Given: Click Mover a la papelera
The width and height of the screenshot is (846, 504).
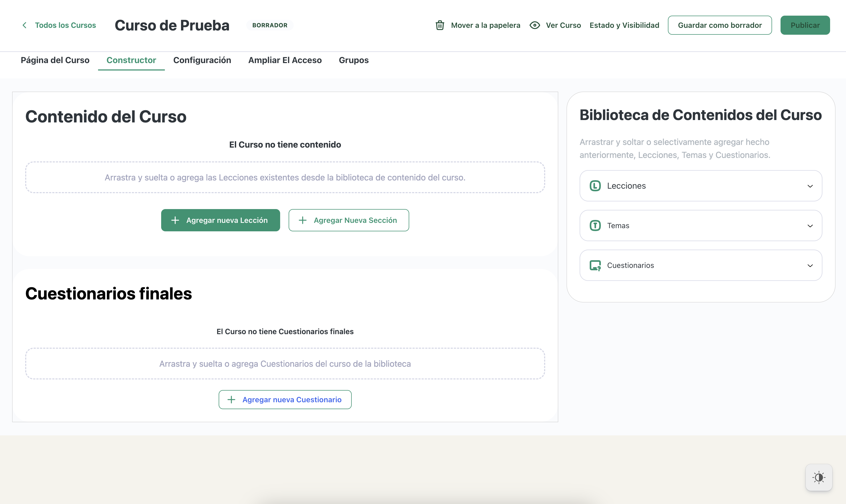Looking at the screenshot, I should [x=485, y=25].
